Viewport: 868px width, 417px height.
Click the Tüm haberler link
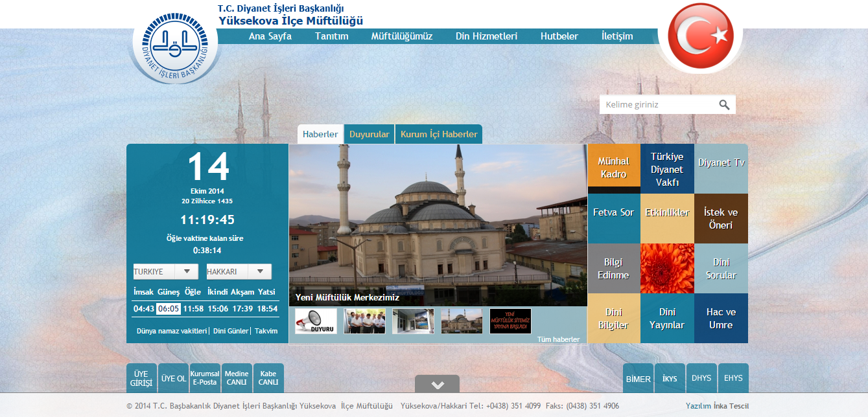pos(558,339)
